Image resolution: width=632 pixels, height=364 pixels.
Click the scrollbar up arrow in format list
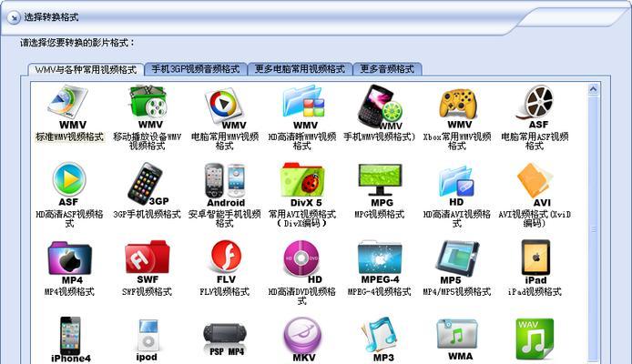[593, 88]
